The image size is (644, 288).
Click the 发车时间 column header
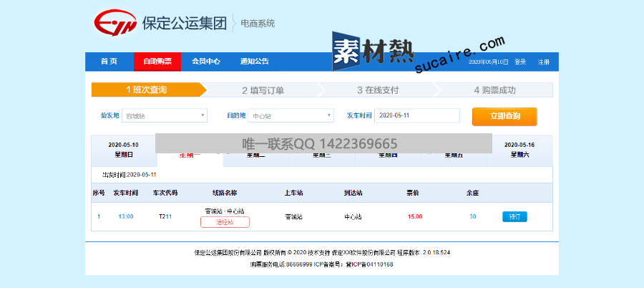[126, 193]
